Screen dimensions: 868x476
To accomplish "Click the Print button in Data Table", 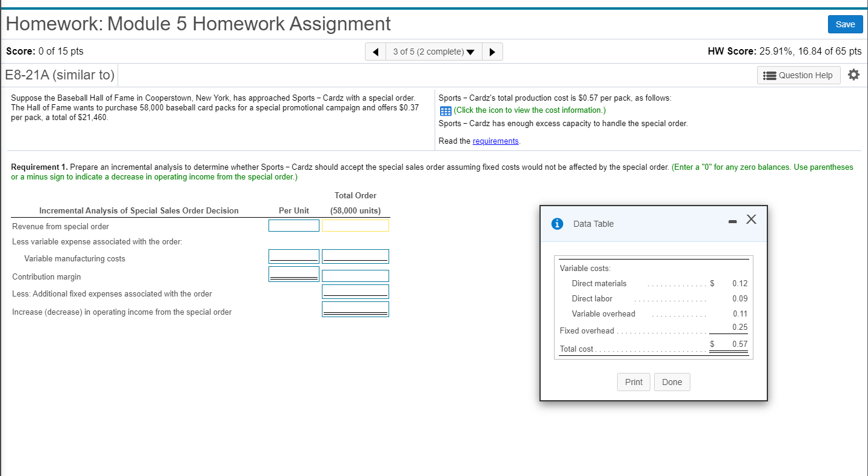I will pos(633,381).
